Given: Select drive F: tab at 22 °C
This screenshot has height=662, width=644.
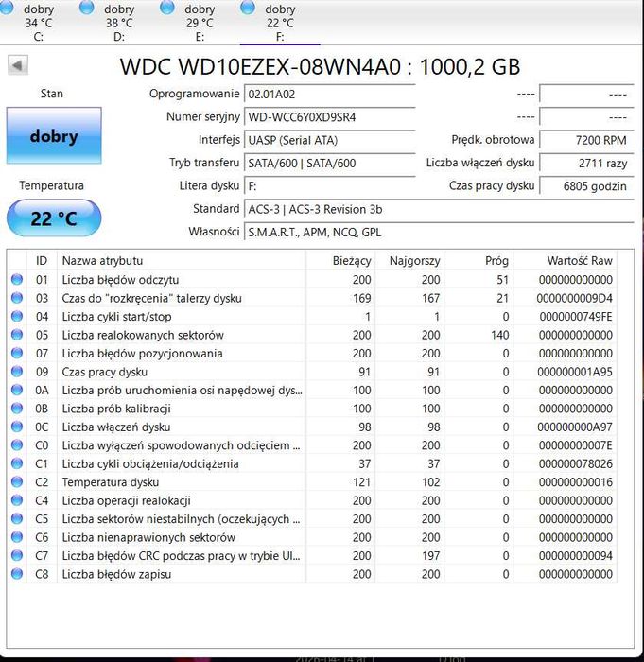Looking at the screenshot, I should click(280, 22).
